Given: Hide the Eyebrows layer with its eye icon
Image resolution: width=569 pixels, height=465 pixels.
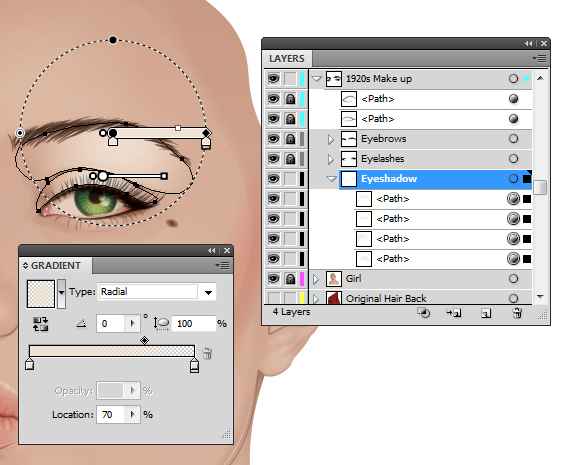Looking at the screenshot, I should click(x=274, y=139).
